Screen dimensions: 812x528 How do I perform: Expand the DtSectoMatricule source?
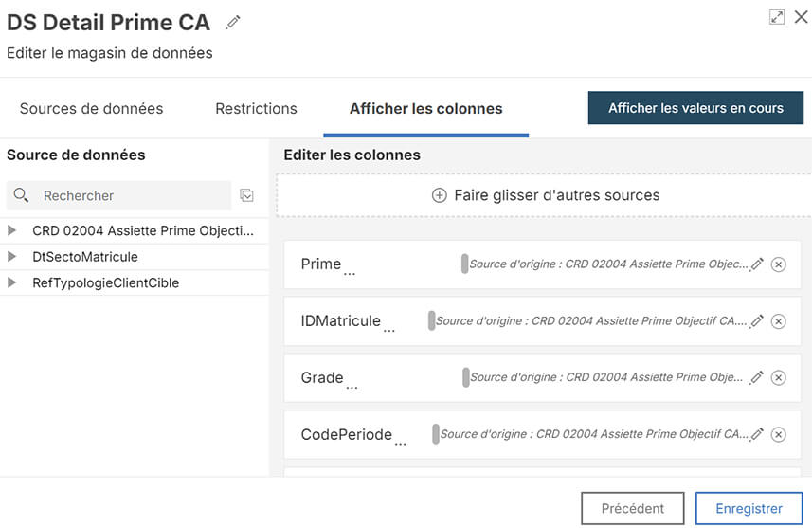(12, 257)
